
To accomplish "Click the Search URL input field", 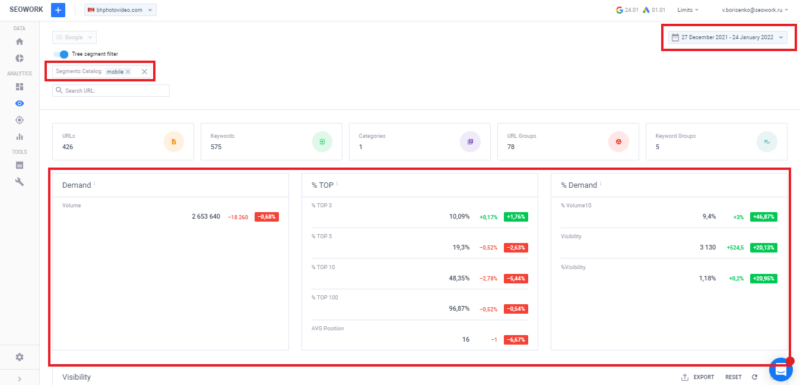I will (x=111, y=90).
